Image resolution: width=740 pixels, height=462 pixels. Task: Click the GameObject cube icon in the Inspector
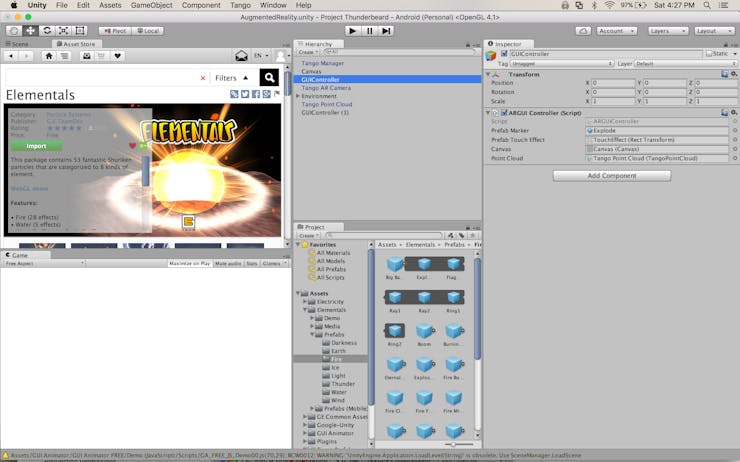tap(491, 56)
